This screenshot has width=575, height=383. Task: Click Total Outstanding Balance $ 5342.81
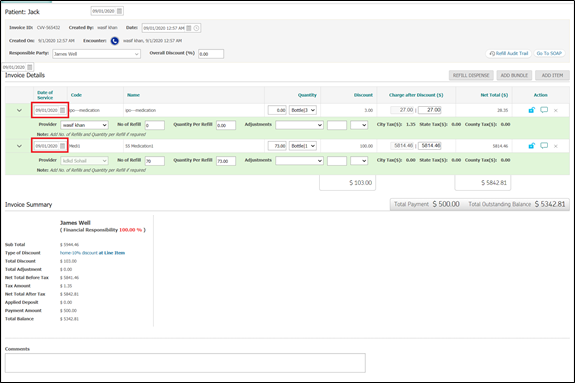[x=517, y=204]
